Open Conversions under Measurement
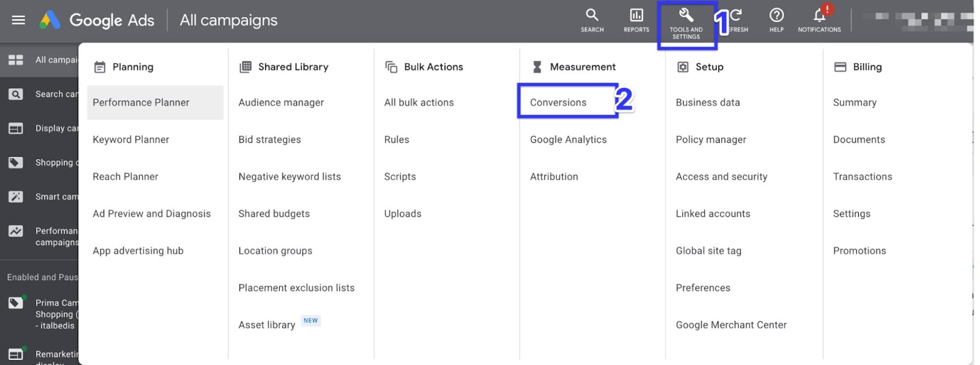Image resolution: width=980 pixels, height=365 pixels. [x=558, y=102]
